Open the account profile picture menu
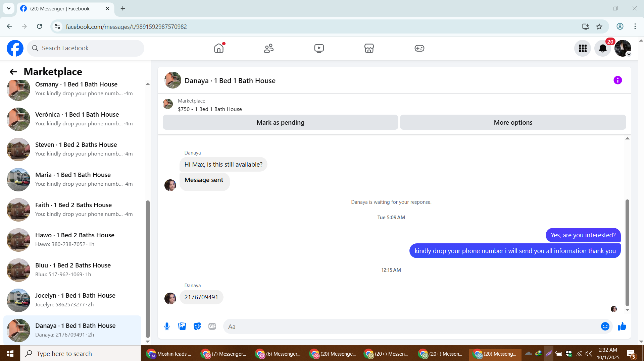Screen dimensions: 644x361 (623, 48)
